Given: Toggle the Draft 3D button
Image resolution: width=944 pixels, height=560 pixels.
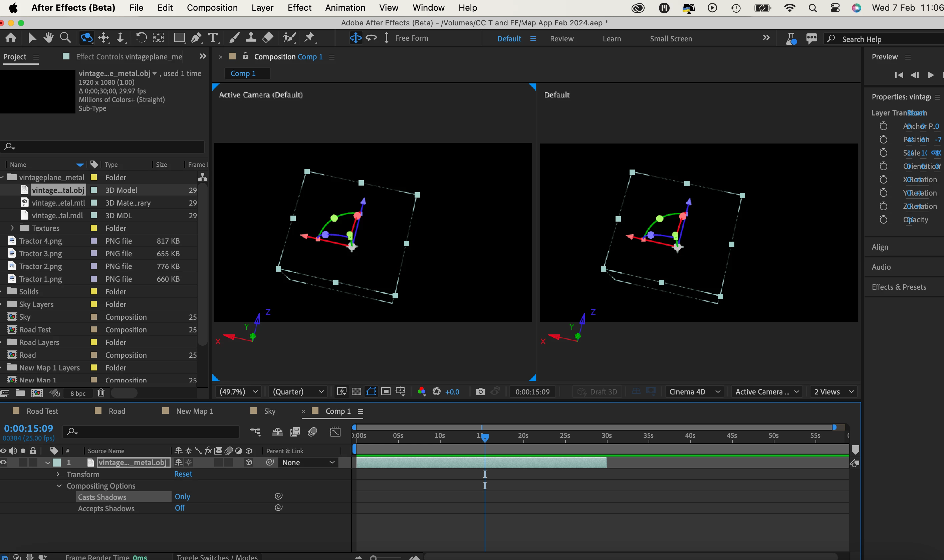Looking at the screenshot, I should [598, 392].
